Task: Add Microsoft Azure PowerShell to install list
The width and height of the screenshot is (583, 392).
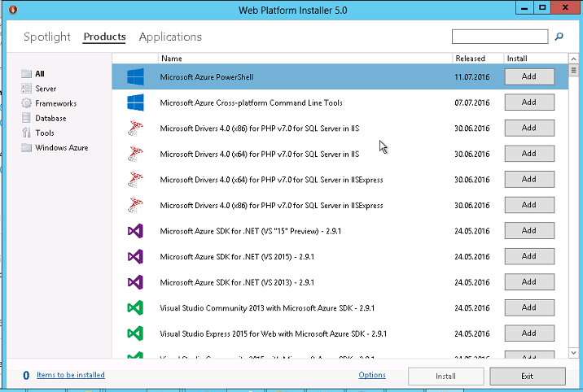Action: coord(528,76)
